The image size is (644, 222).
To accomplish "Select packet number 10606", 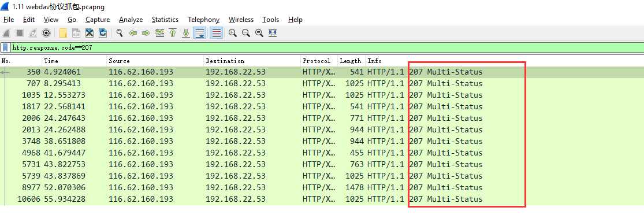I will coord(322,199).
